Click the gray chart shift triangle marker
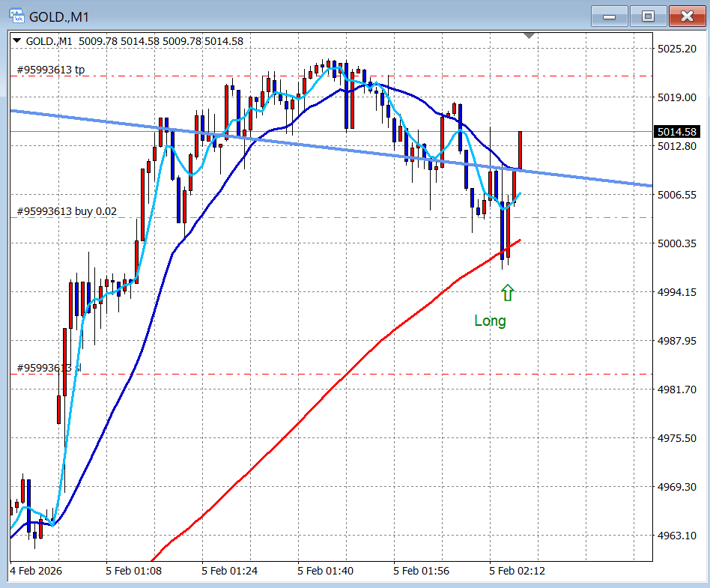710x588 pixels. 530,35
